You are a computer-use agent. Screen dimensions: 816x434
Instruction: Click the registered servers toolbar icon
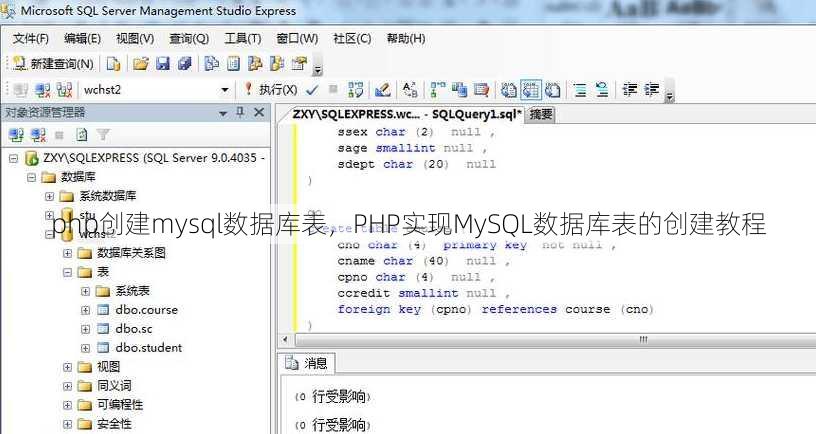211,64
